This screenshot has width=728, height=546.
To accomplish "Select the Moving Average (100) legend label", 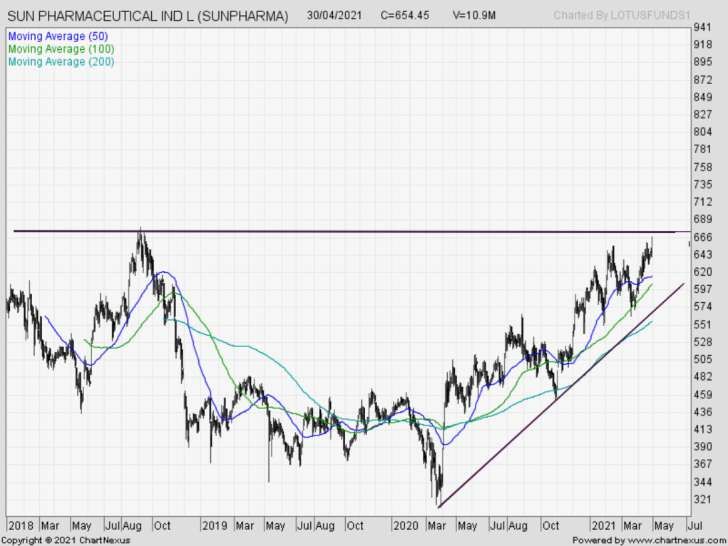I will click(61, 49).
